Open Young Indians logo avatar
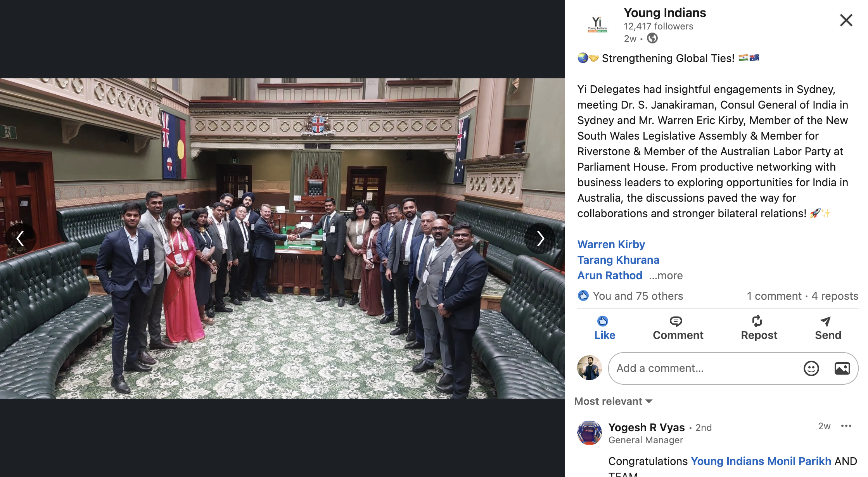The height and width of the screenshot is (477, 868). 597,24
